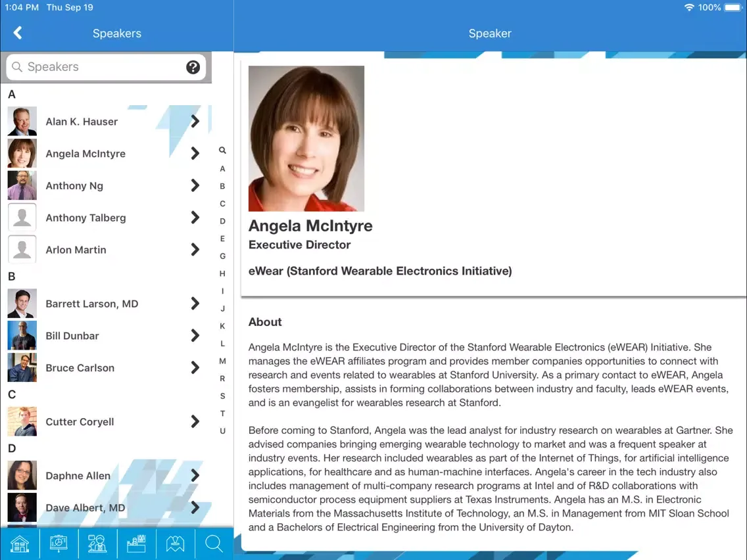This screenshot has width=747, height=560.
Task: Tap the Wi-Fi icon in status bar
Action: tap(689, 8)
